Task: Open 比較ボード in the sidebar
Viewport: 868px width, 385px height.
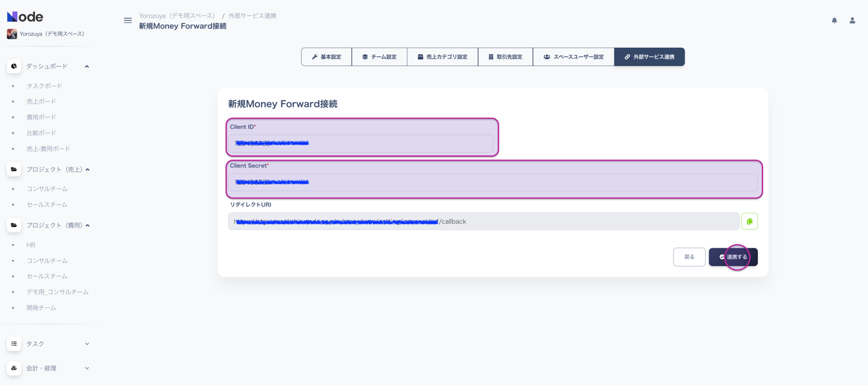Action: click(41, 133)
